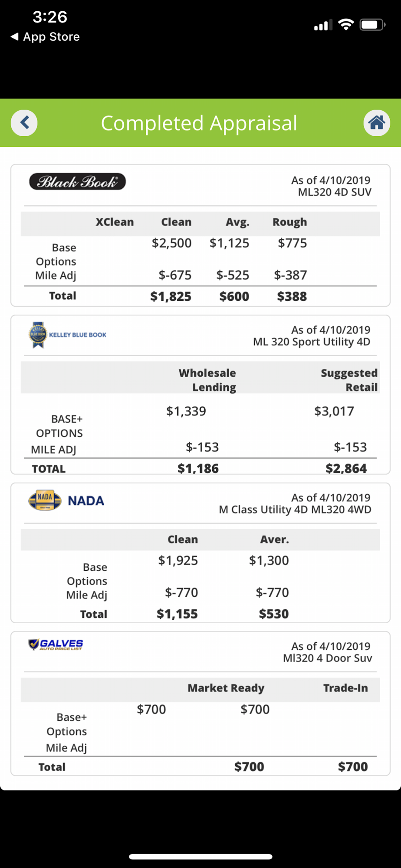Screen dimensions: 401x868
Task: Tap the Galves Market Ready column header
Action: pyautogui.click(x=226, y=688)
